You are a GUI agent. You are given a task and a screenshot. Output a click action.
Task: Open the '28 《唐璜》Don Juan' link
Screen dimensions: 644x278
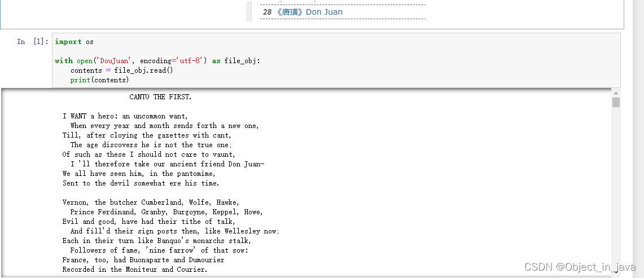pyautogui.click(x=303, y=12)
